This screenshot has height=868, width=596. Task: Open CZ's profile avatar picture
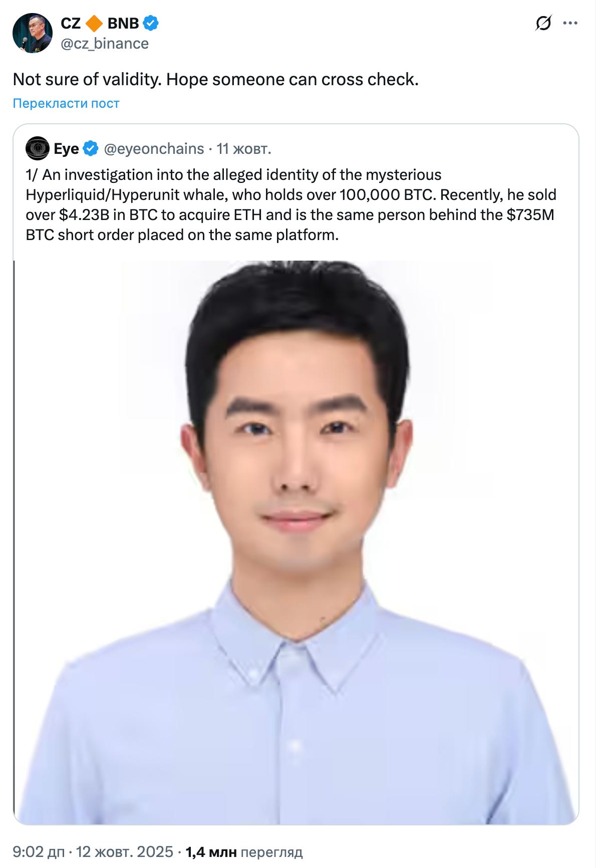pyautogui.click(x=33, y=33)
